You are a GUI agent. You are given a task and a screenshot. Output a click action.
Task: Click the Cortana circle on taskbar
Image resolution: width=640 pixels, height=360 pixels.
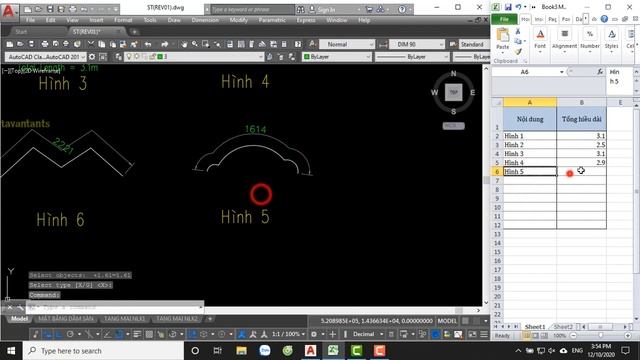pyautogui.click(x=195, y=351)
